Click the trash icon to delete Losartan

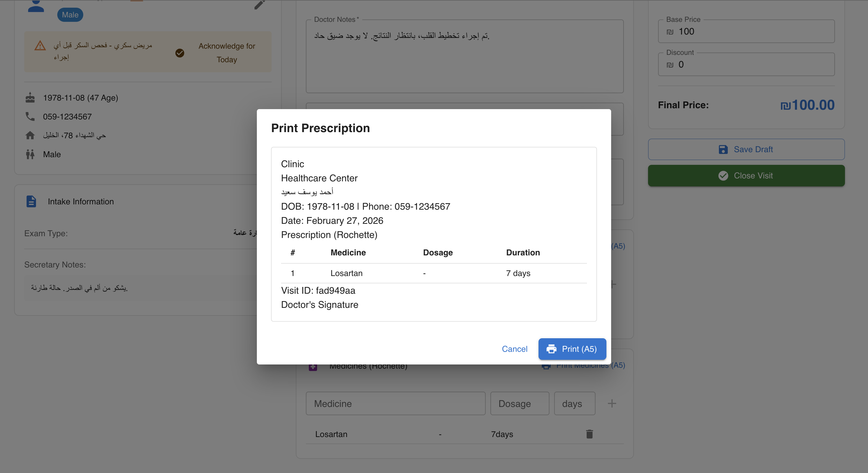pos(589,434)
